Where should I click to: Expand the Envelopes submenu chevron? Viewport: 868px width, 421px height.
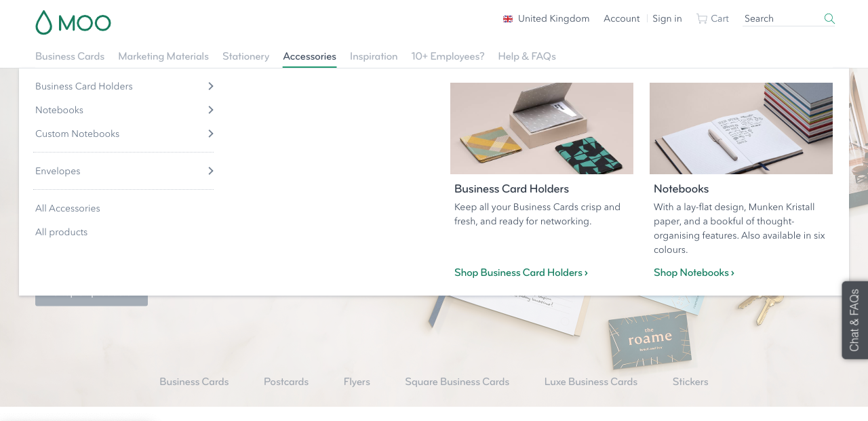pyautogui.click(x=211, y=171)
